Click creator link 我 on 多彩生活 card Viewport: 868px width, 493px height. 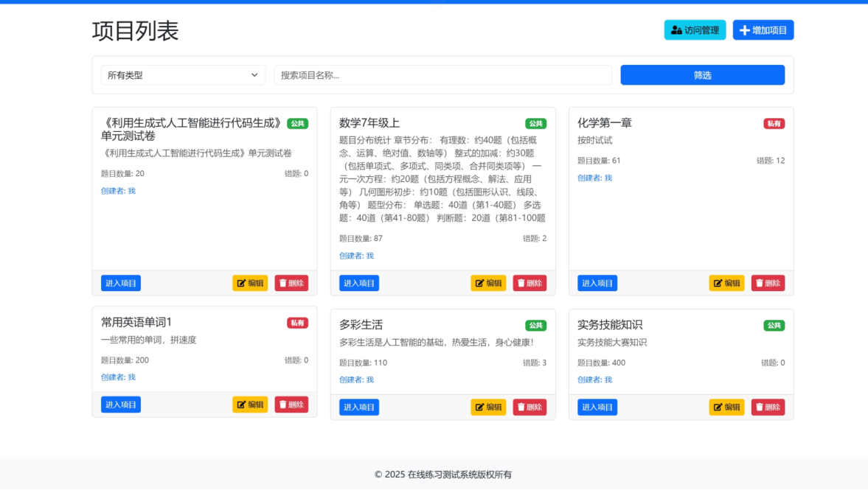pyautogui.click(x=370, y=380)
